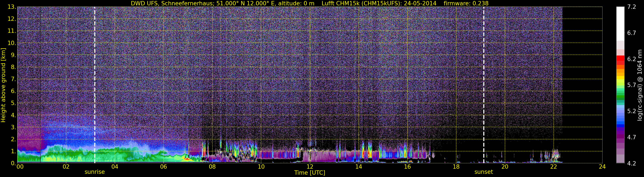The width and height of the screenshot is (644, 177).
Task: Click the height axis tick label '11.'
Action: (x=12, y=31)
